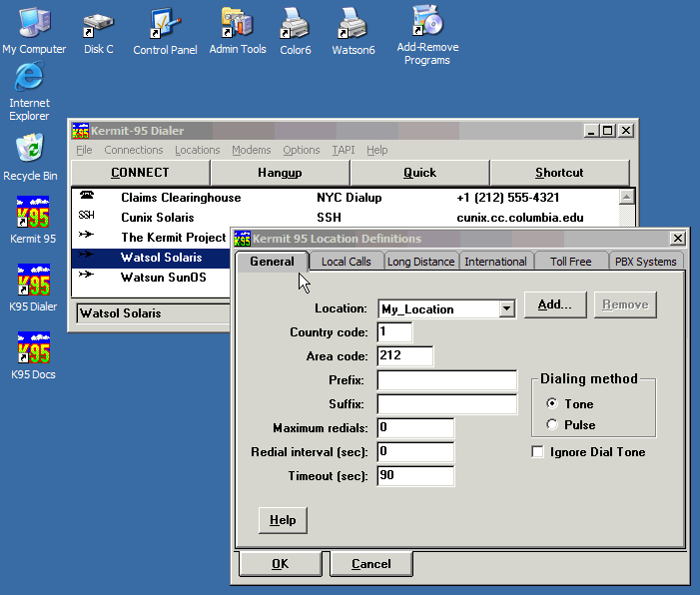
Task: Click the phone icon for Claims Clearinghouse
Action: click(x=86, y=198)
